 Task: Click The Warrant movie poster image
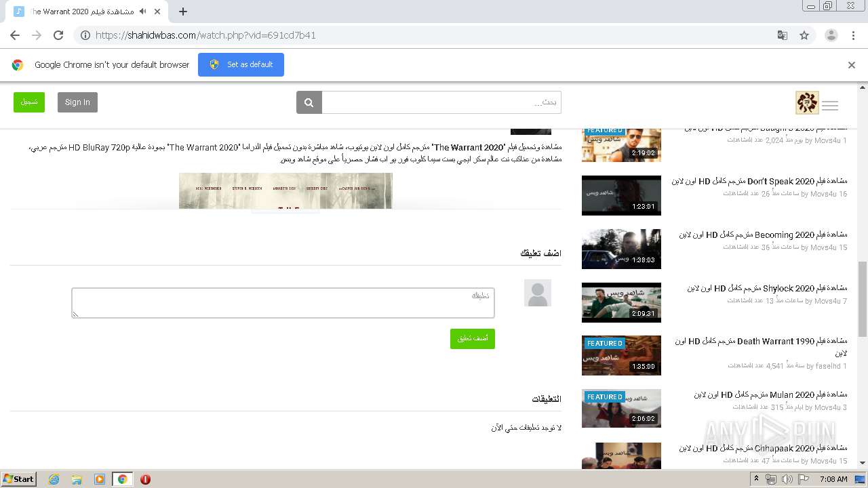click(x=285, y=190)
